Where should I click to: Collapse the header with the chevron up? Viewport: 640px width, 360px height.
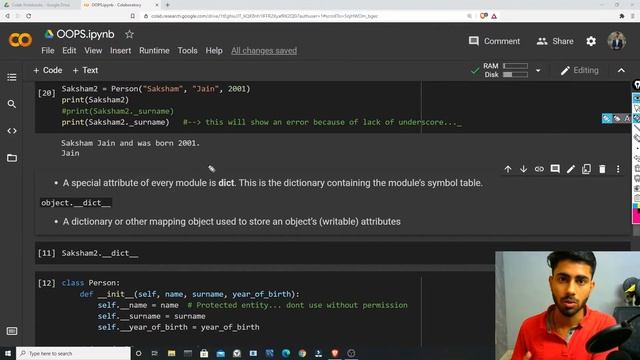pyautogui.click(x=621, y=70)
